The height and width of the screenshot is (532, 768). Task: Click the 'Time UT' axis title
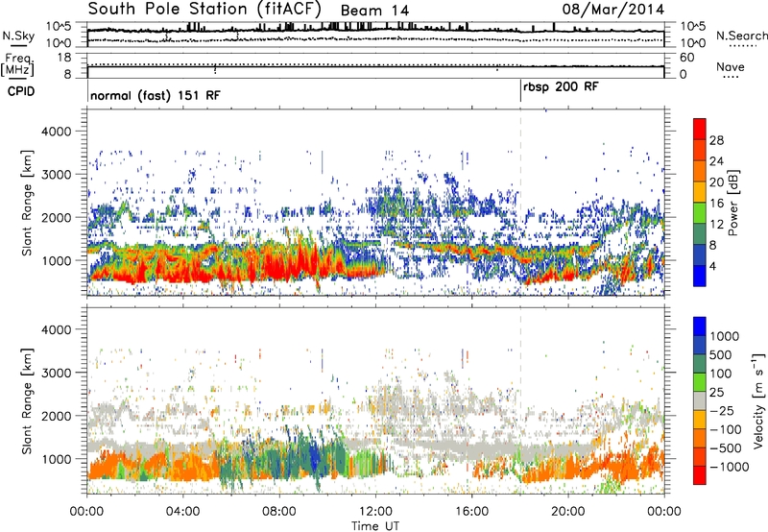pyautogui.click(x=375, y=526)
